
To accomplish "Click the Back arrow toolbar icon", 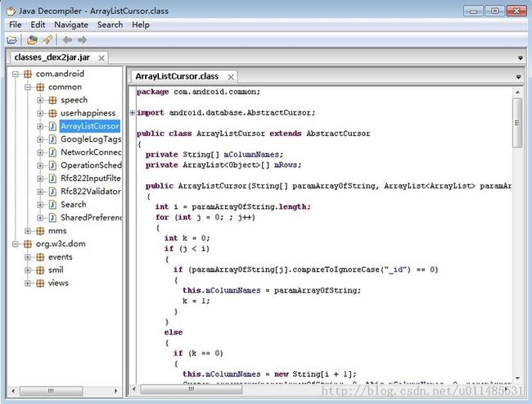I will tap(67, 40).
